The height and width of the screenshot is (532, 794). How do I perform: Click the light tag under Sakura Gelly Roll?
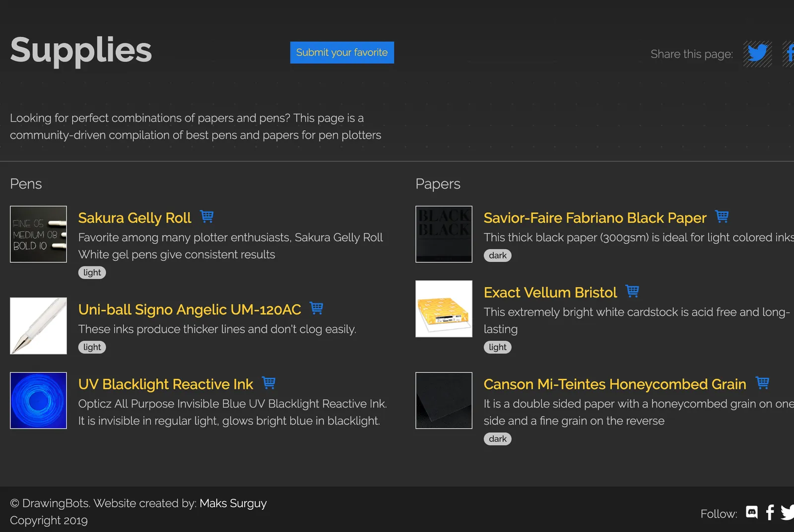(x=92, y=273)
